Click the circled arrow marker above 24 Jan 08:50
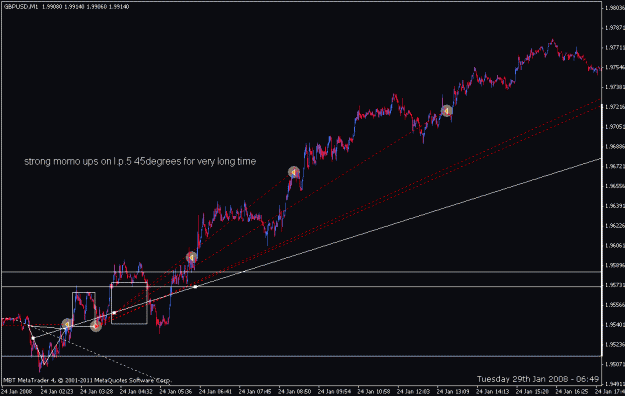Screen dimensions: 625x396 [294, 172]
